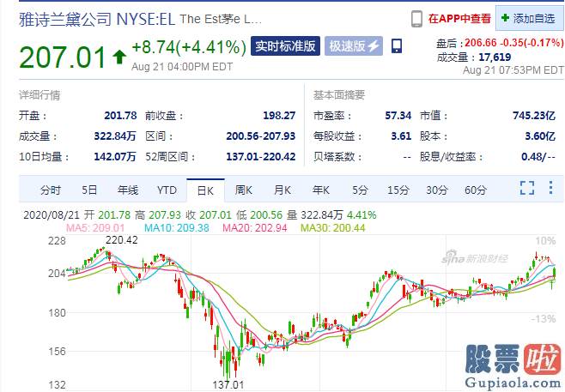This screenshot has width=565, height=392.
Task: Click the day range 200.56-207.93
Action: click(x=261, y=136)
